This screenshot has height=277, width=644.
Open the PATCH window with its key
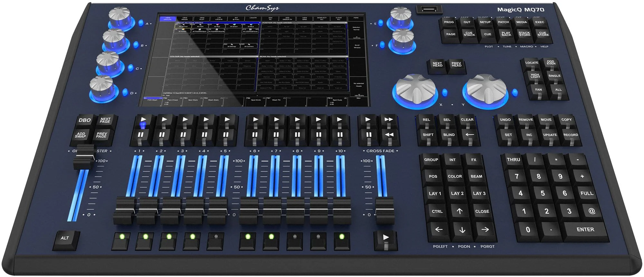click(x=503, y=23)
